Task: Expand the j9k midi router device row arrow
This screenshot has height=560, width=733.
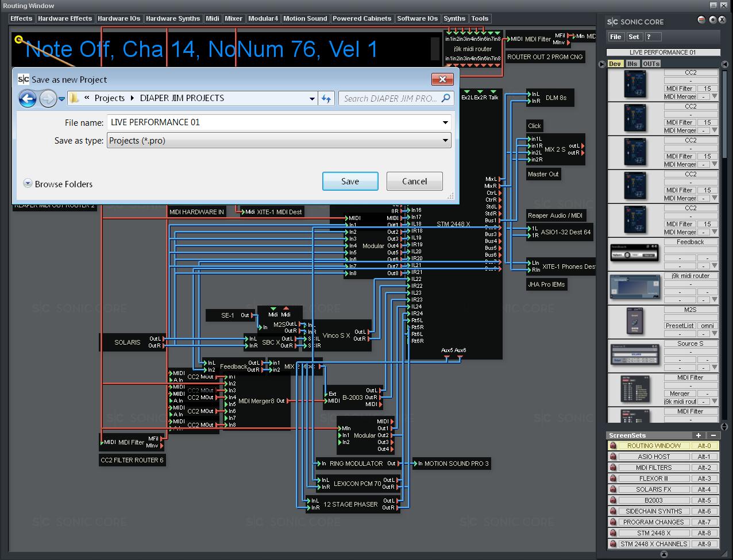Action: pyautogui.click(x=715, y=300)
